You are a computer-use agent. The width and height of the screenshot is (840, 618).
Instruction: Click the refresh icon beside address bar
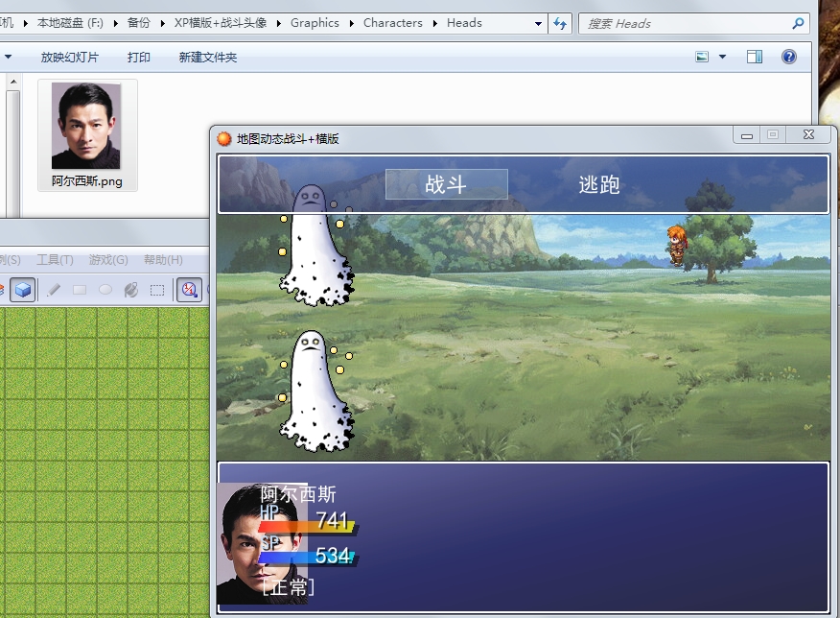(560, 24)
